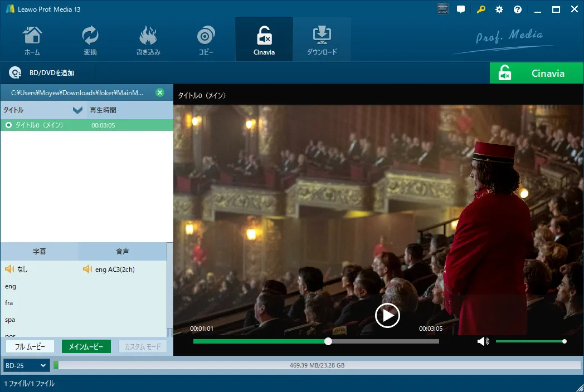
Task: Switch to the Convert (変換) module
Action: 90,40
